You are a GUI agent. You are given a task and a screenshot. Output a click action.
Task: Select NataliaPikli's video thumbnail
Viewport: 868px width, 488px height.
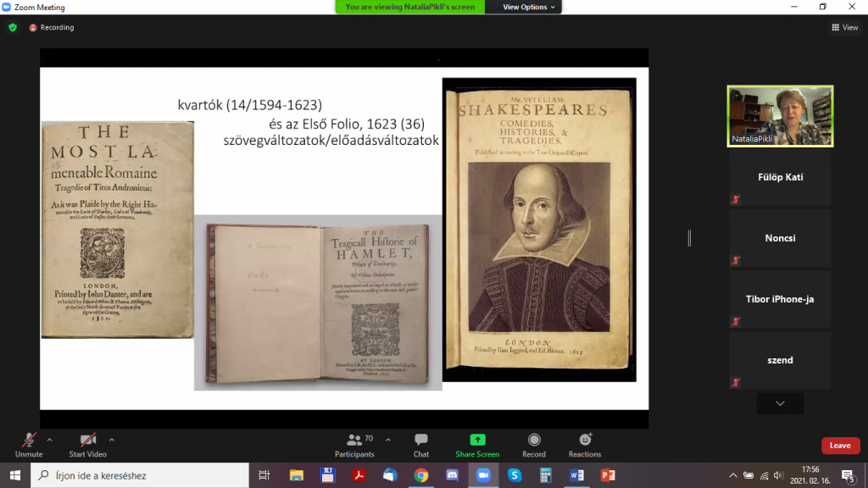click(780, 116)
